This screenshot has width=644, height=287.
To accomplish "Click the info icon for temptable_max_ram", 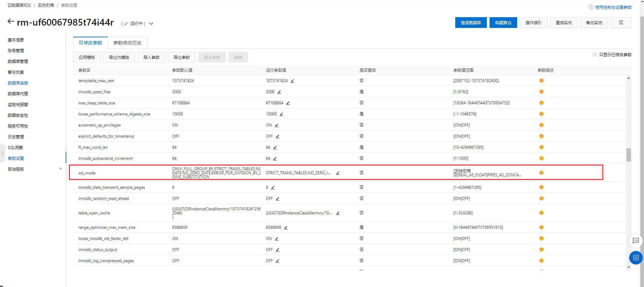I will [x=541, y=81].
